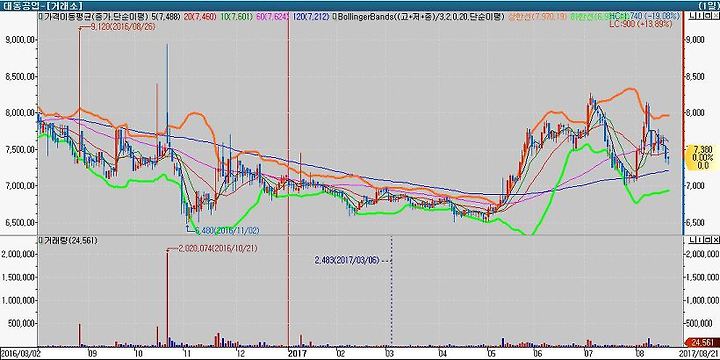Click the volume marker 2,483(2017/03/06)
720x360 pixels.
[x=347, y=260]
